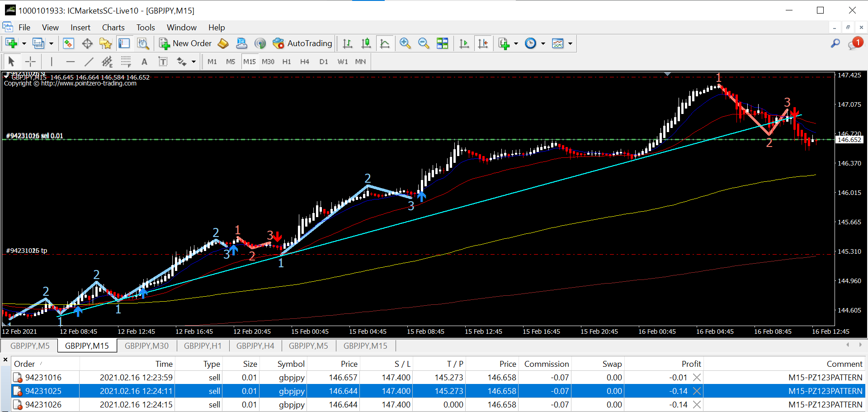Select the crosshair tool

click(x=30, y=62)
